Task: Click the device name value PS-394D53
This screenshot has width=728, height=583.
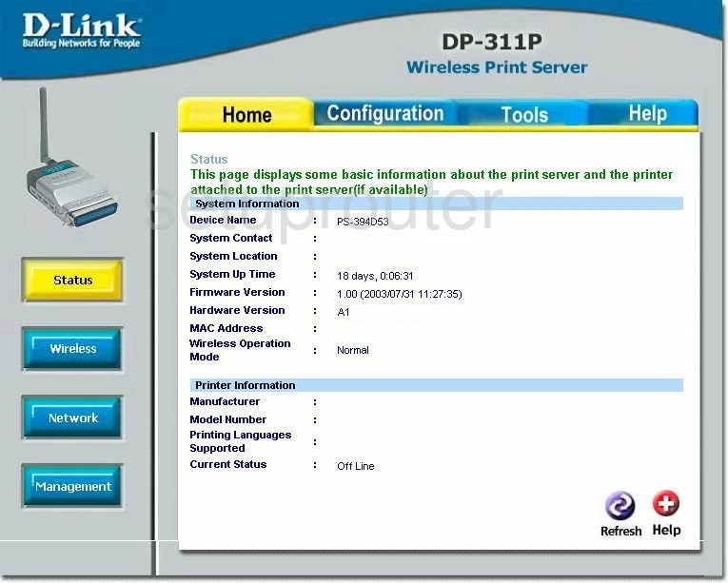Action: [x=363, y=222]
